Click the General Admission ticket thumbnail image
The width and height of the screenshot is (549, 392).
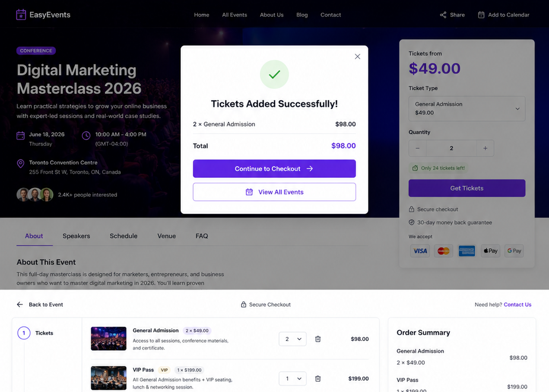pos(109,339)
